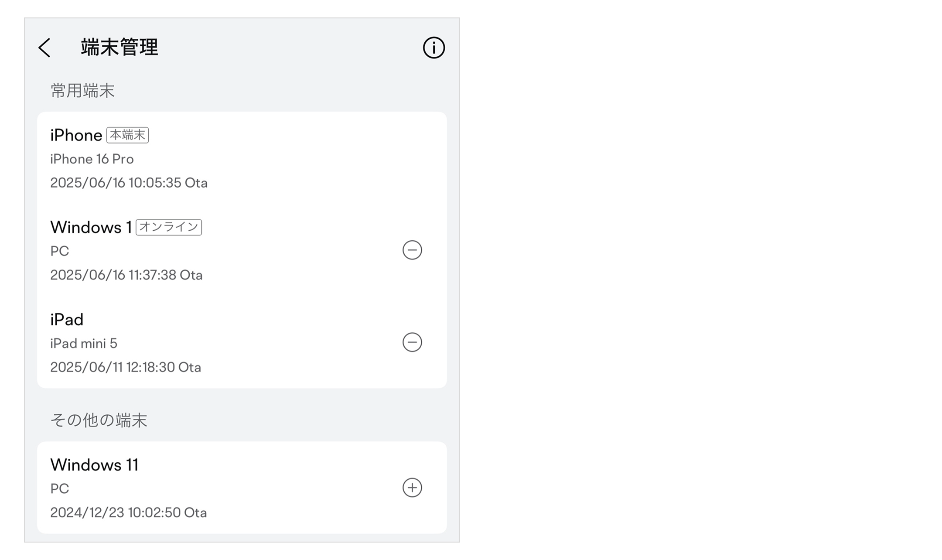Remove Windows 1 with its minus icon

(x=412, y=250)
